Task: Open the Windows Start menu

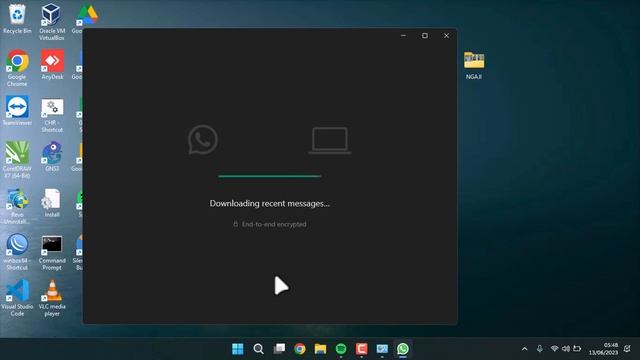Action: click(238, 349)
